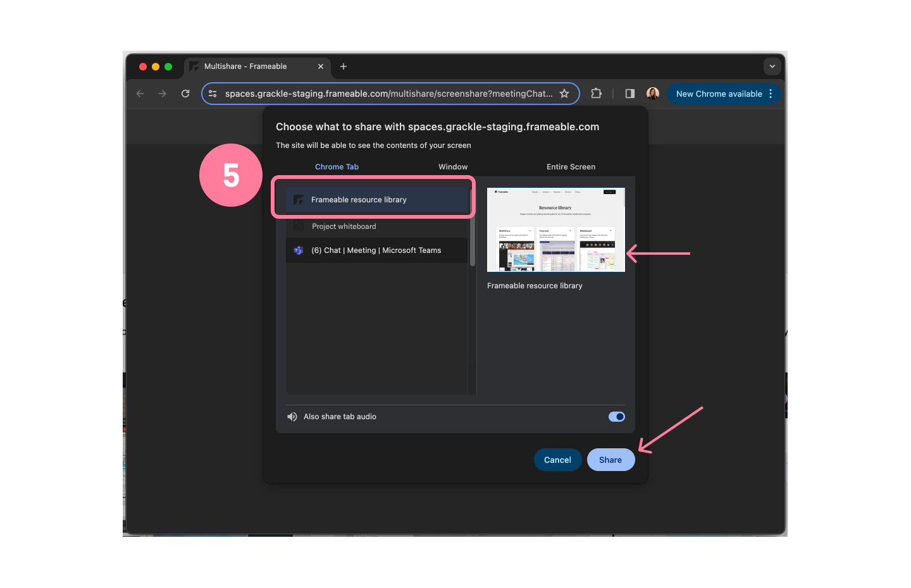The width and height of the screenshot is (911, 588).
Task: Click the New Chrome available button
Action: coord(719,93)
